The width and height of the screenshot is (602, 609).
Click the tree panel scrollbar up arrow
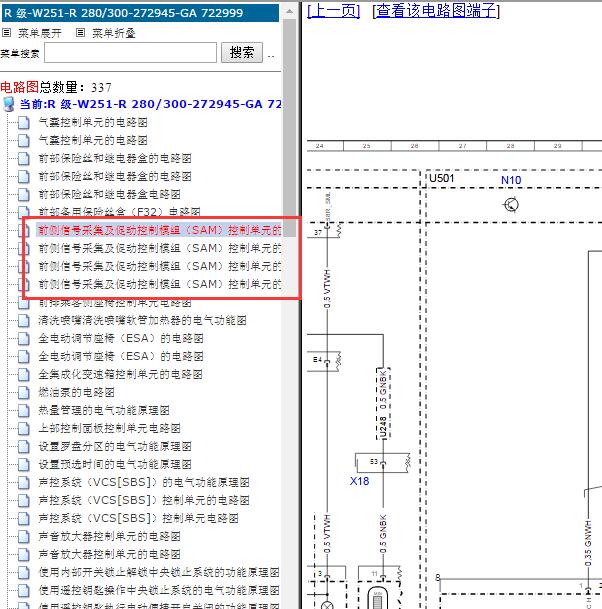click(289, 12)
